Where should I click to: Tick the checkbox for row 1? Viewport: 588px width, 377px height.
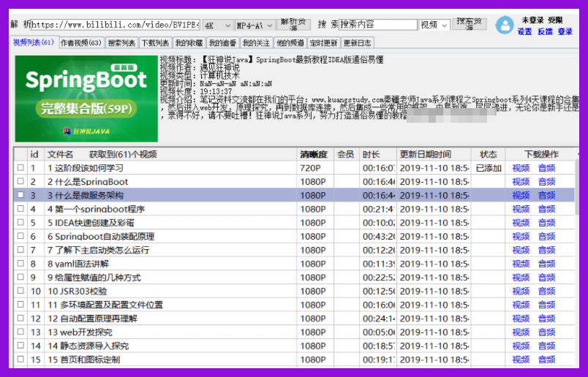pyautogui.click(x=20, y=168)
